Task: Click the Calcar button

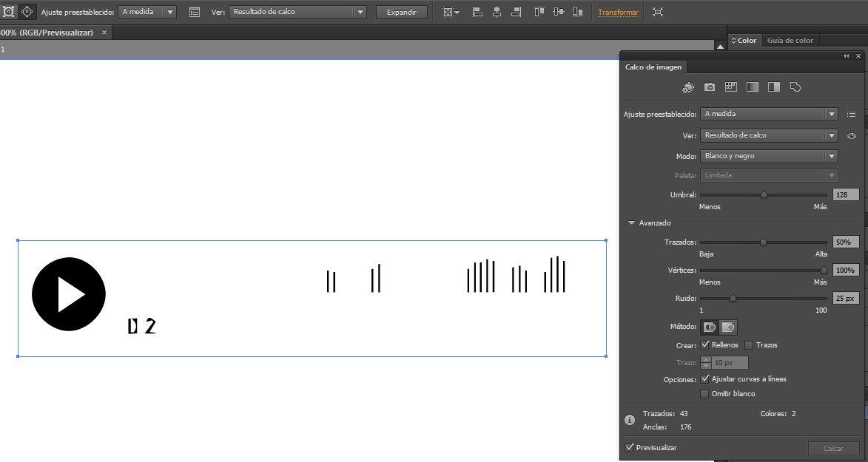Action: [833, 448]
